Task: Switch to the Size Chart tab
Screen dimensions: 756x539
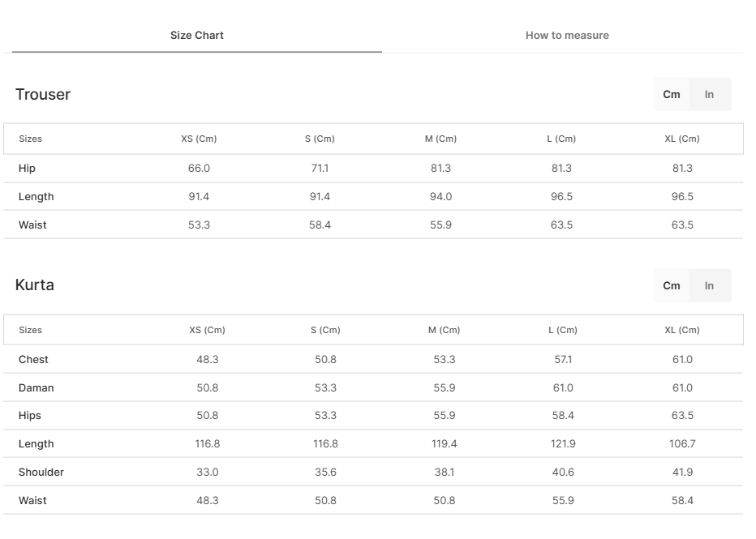Action: click(197, 36)
